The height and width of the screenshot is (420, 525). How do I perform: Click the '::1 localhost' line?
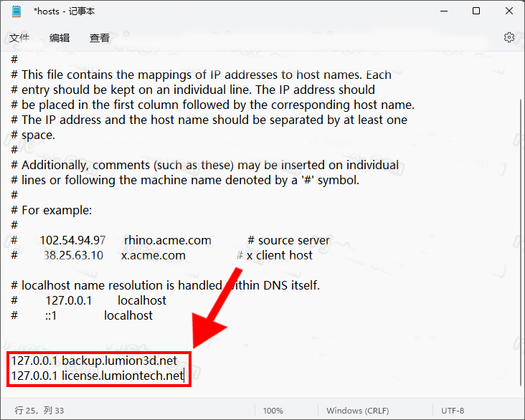82,315
